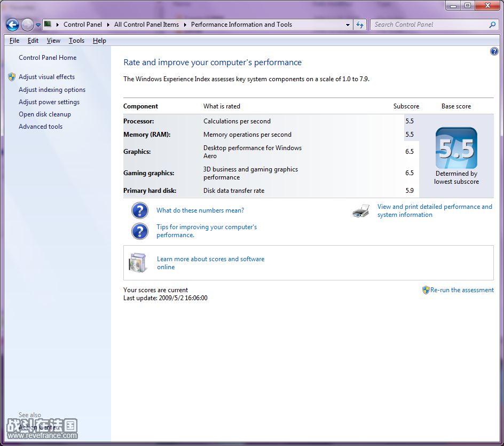Viewport: 504px width, 446px height.
Task: Open Learn more about scores and software online
Action: pyautogui.click(x=210, y=263)
